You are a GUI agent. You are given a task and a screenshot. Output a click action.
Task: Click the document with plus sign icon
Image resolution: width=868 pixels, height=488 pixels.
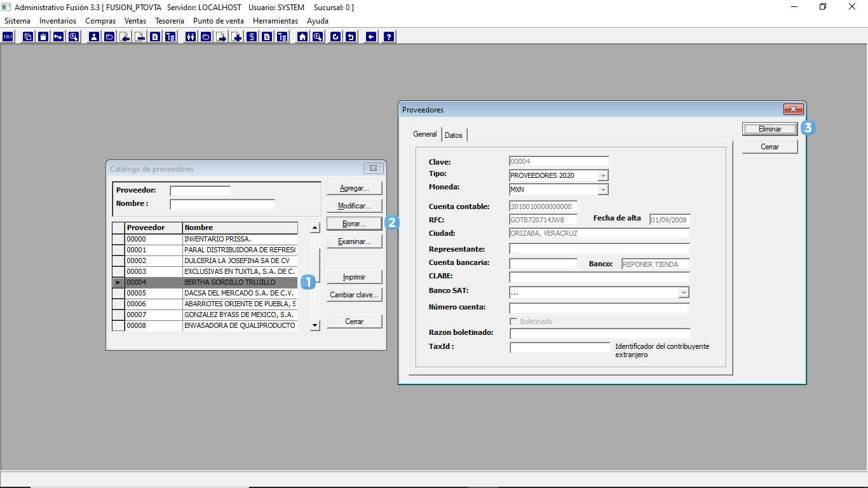(x=236, y=37)
